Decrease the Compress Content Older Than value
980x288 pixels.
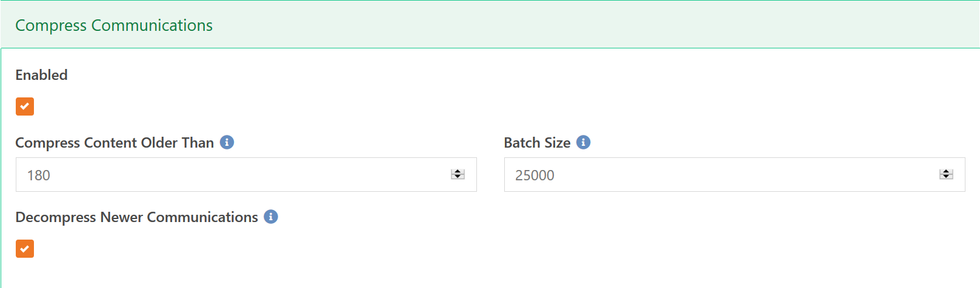point(458,177)
